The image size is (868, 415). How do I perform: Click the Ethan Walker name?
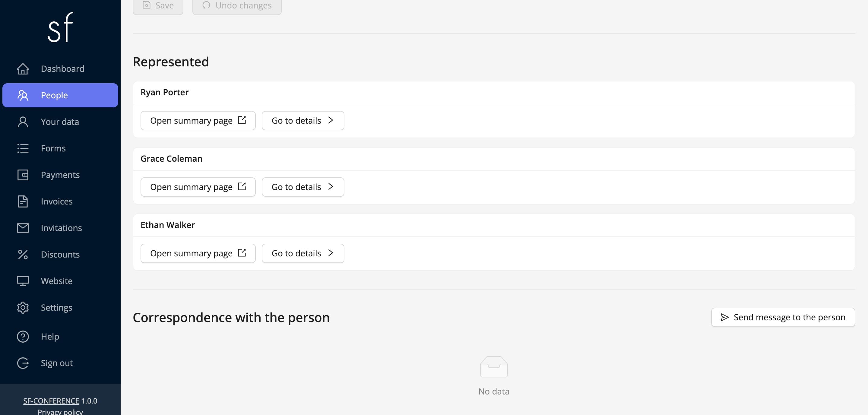(x=168, y=225)
